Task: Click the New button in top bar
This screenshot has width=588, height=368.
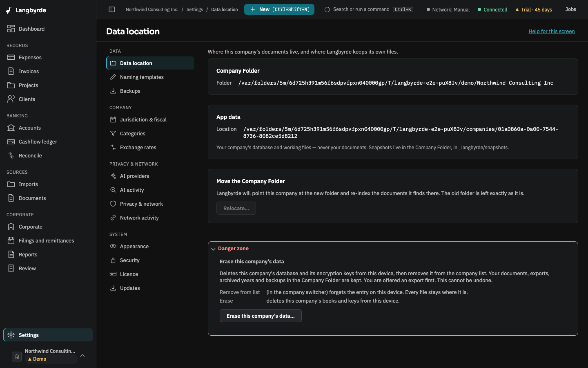Action: pos(279,9)
